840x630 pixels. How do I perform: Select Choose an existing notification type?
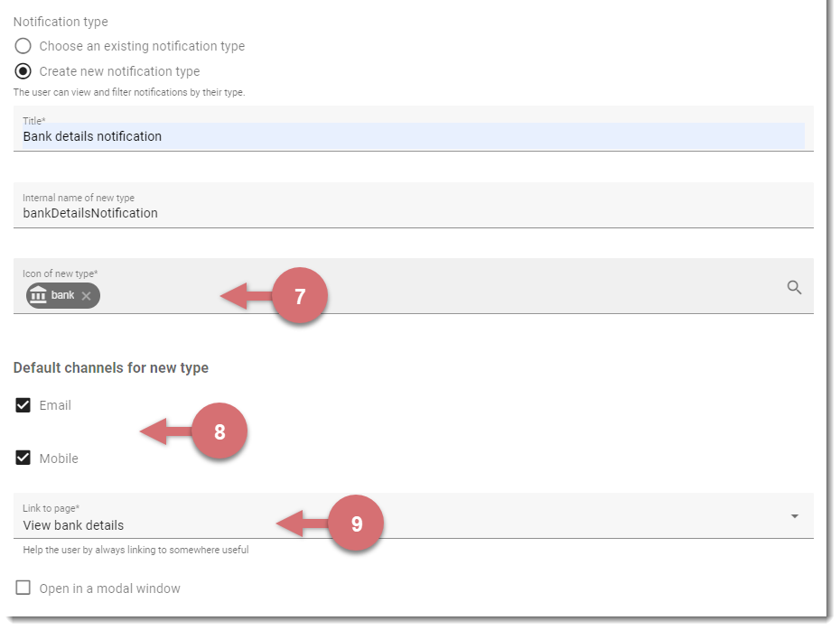tap(23, 46)
